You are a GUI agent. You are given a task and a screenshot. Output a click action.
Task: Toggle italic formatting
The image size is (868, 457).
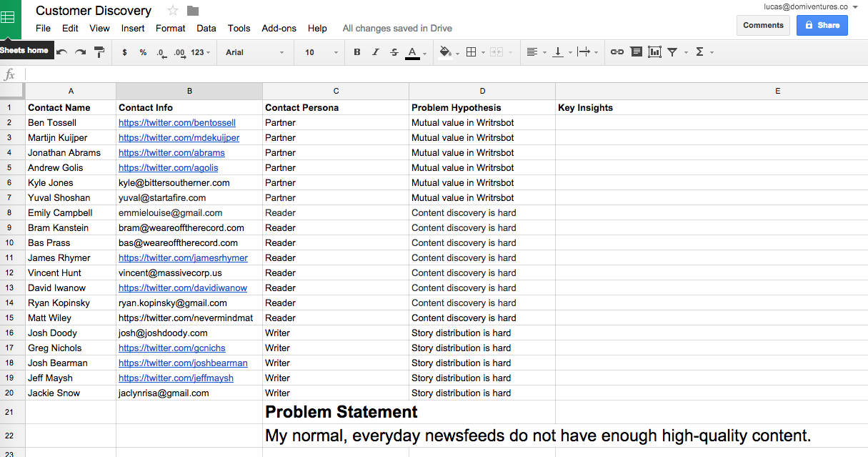[376, 52]
